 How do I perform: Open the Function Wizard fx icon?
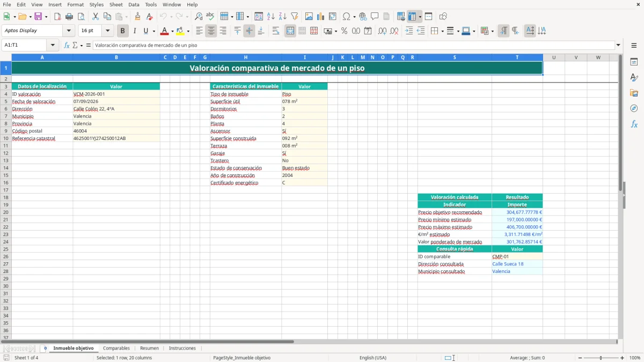[67, 45]
